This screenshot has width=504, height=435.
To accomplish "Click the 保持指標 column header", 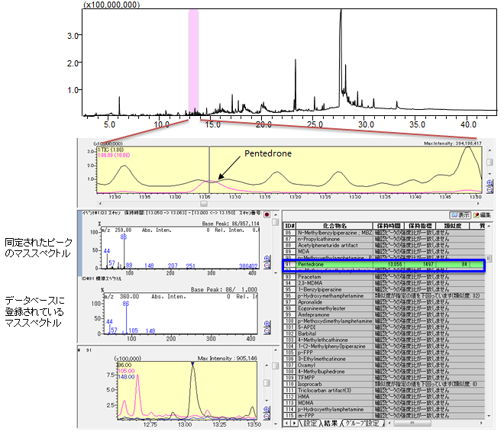I will coord(420,226).
